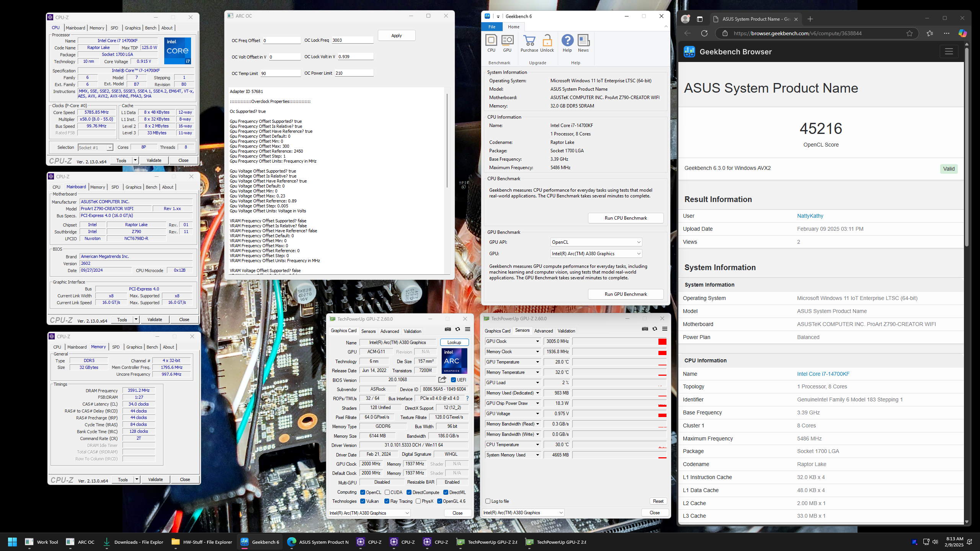Add page to favorites star icon

coord(910,33)
